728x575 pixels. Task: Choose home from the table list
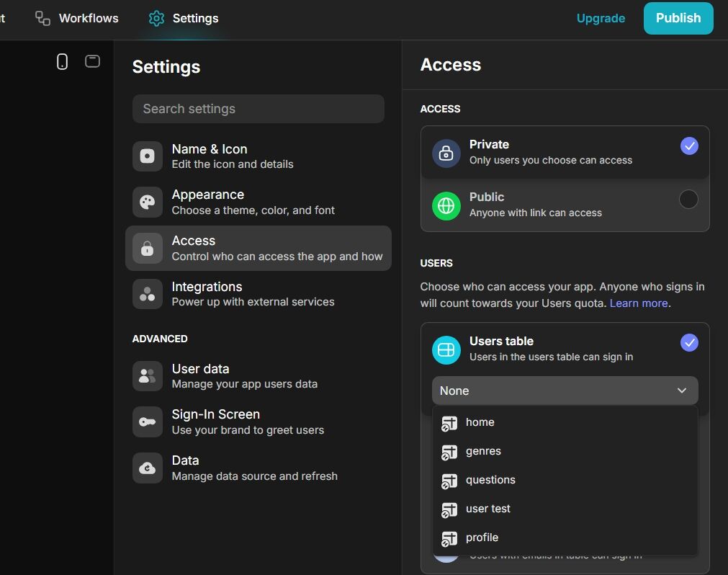click(565, 422)
